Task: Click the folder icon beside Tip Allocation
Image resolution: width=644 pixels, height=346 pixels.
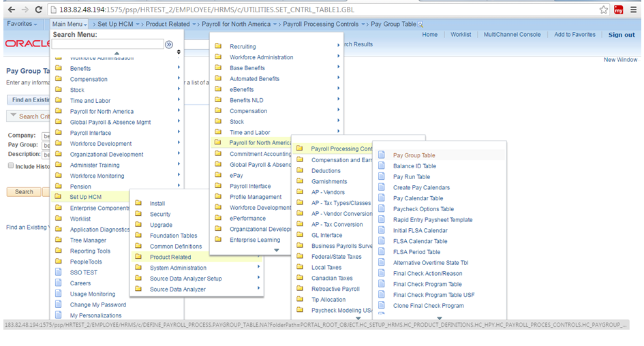Action: click(300, 299)
